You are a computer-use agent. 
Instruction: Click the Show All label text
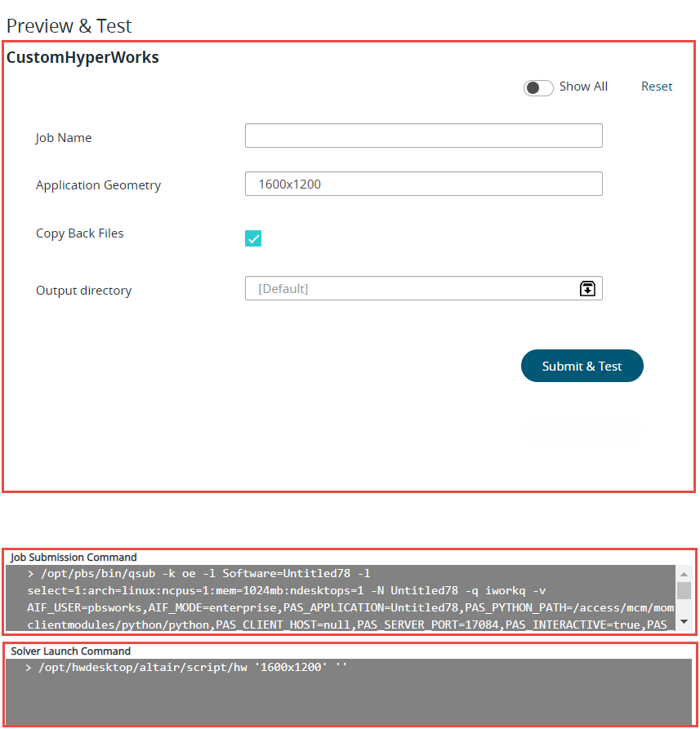pos(583,87)
